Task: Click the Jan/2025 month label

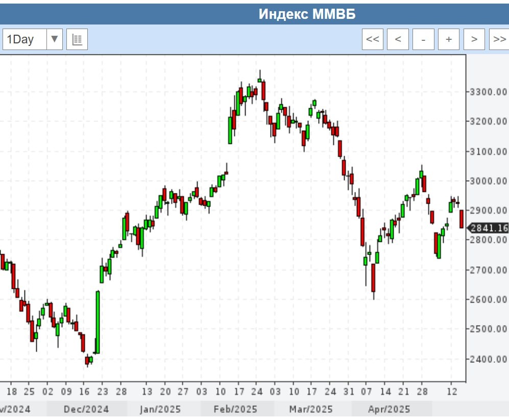Action: 160,409
